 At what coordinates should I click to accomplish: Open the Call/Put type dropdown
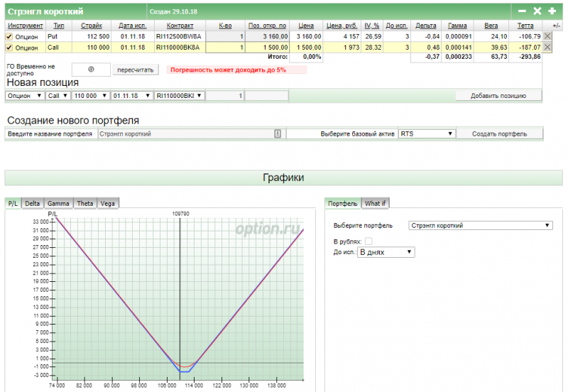click(x=58, y=96)
